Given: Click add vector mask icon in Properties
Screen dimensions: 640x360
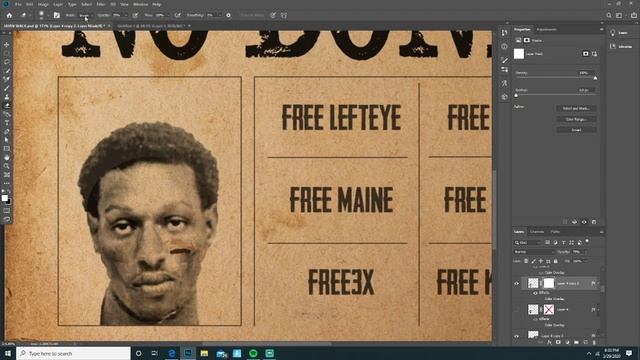Looking at the screenshot, I should pyautogui.click(x=594, y=53).
